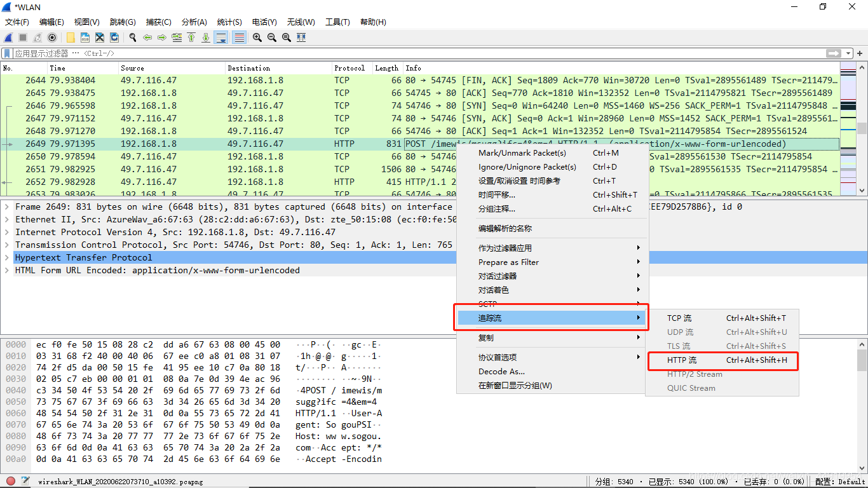Image resolution: width=868 pixels, height=488 pixels.
Task: Stop the running packet capture
Action: point(23,37)
